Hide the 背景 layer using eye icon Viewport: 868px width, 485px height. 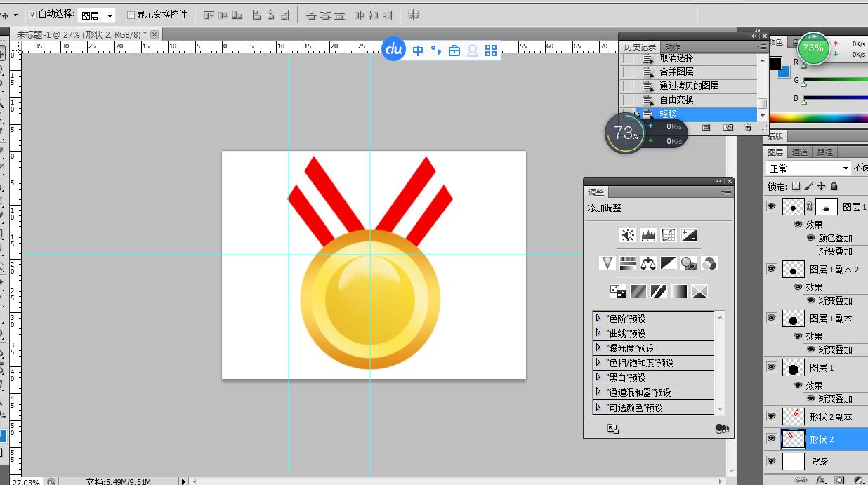771,461
